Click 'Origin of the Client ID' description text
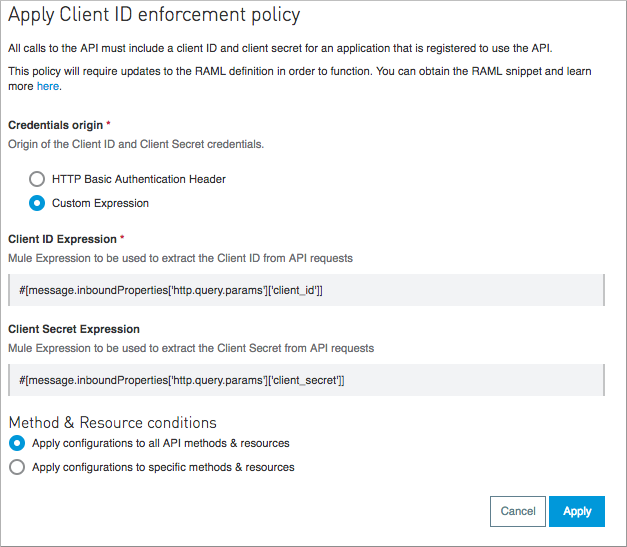This screenshot has height=547, width=627. coord(135,145)
